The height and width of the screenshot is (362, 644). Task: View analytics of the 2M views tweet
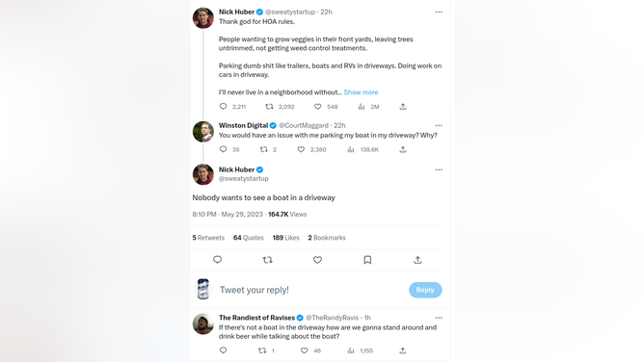click(x=361, y=107)
